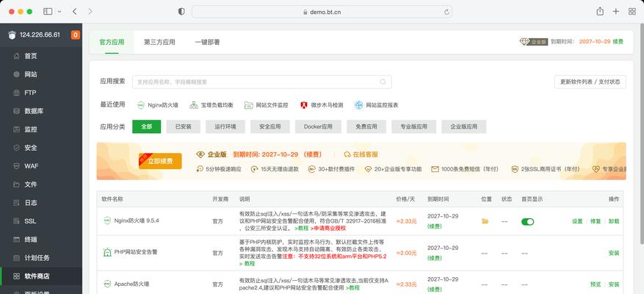The width and height of the screenshot is (644, 294).
Task: Click the 计划任务 sidebar icon
Action: 16,258
